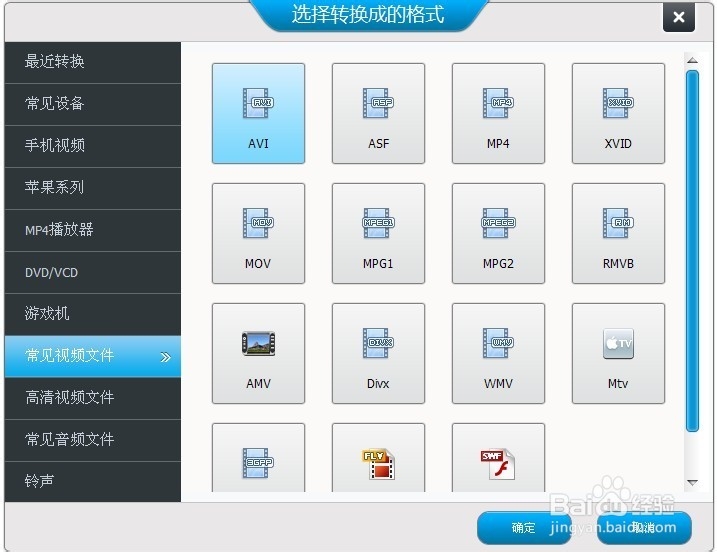Viewport: 717px width, 552px height.
Task: Select the MPG1 format tile
Action: click(x=378, y=233)
